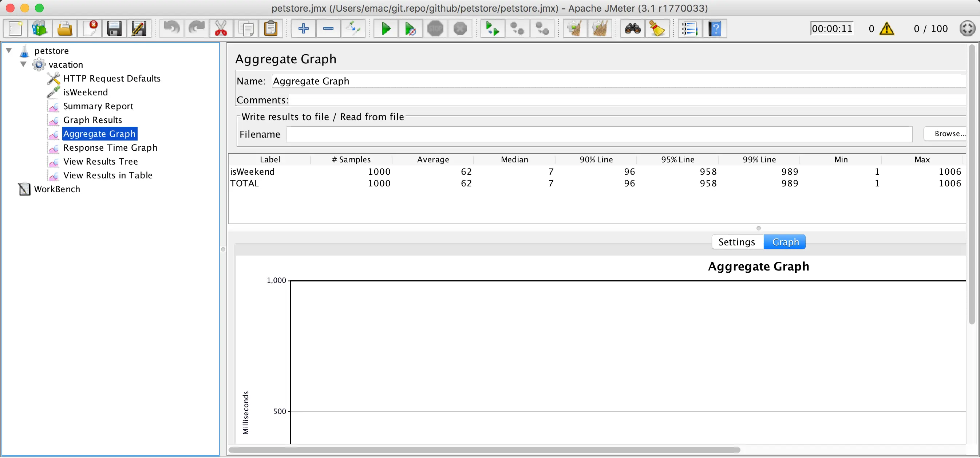Click Start no pauses button
The height and width of the screenshot is (458, 980).
[410, 28]
